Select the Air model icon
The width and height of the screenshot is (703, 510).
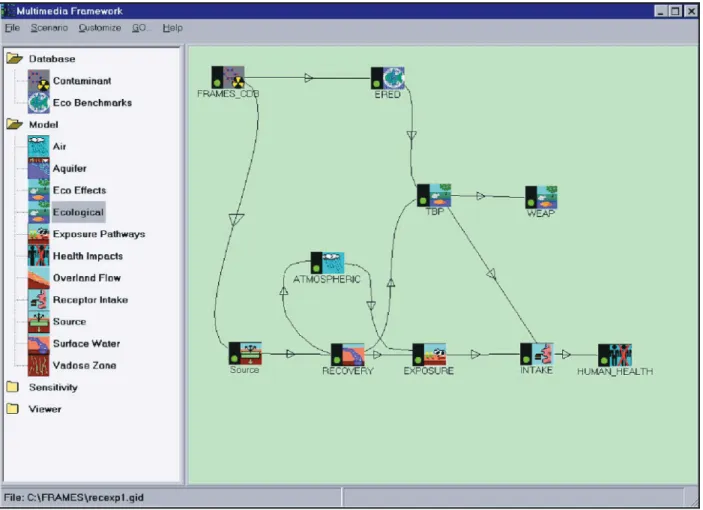[39, 147]
